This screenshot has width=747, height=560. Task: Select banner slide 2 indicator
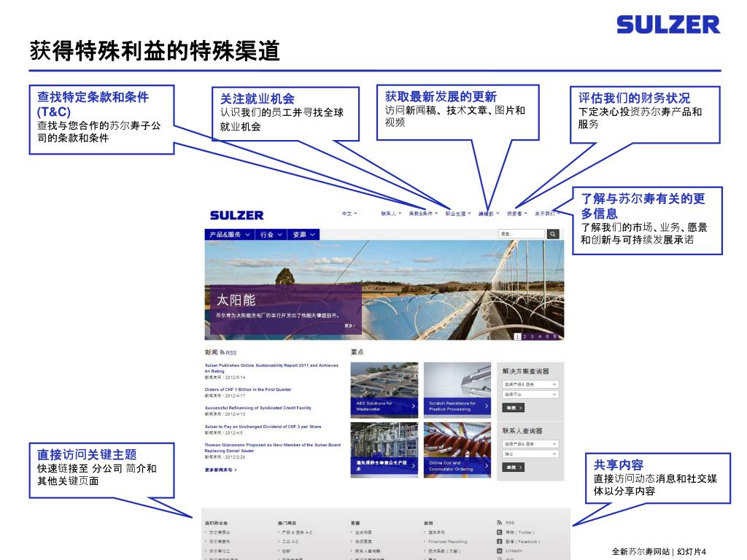click(525, 336)
